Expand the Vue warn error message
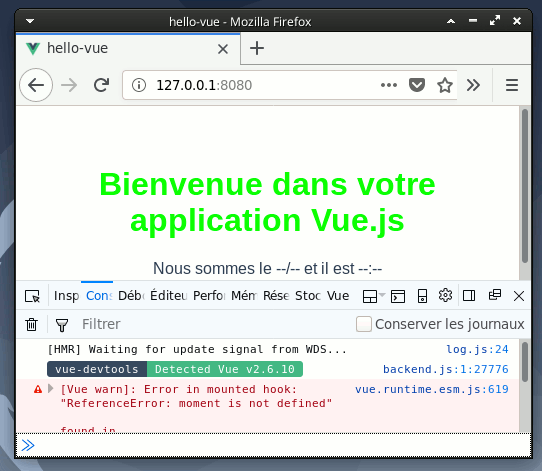This screenshot has height=471, width=542. point(51,389)
